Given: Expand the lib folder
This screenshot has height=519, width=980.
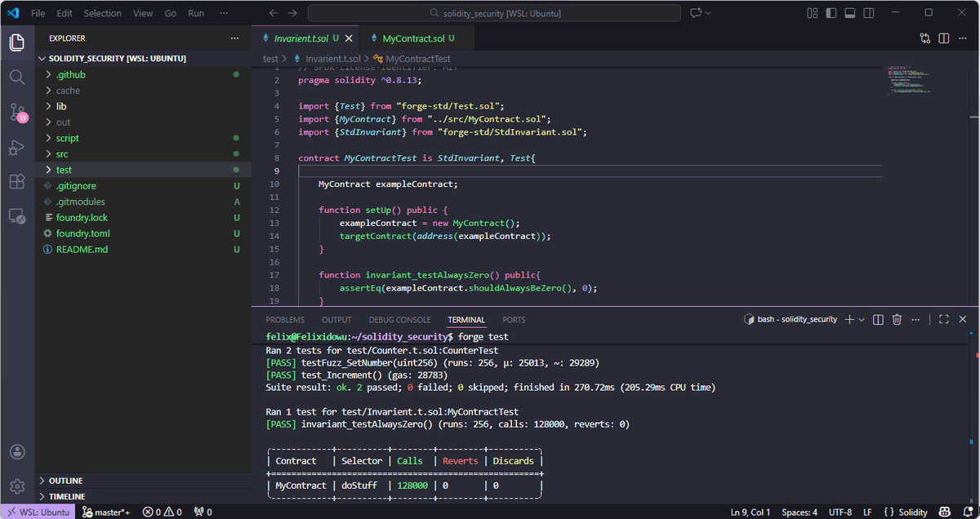Looking at the screenshot, I should pos(143,106).
